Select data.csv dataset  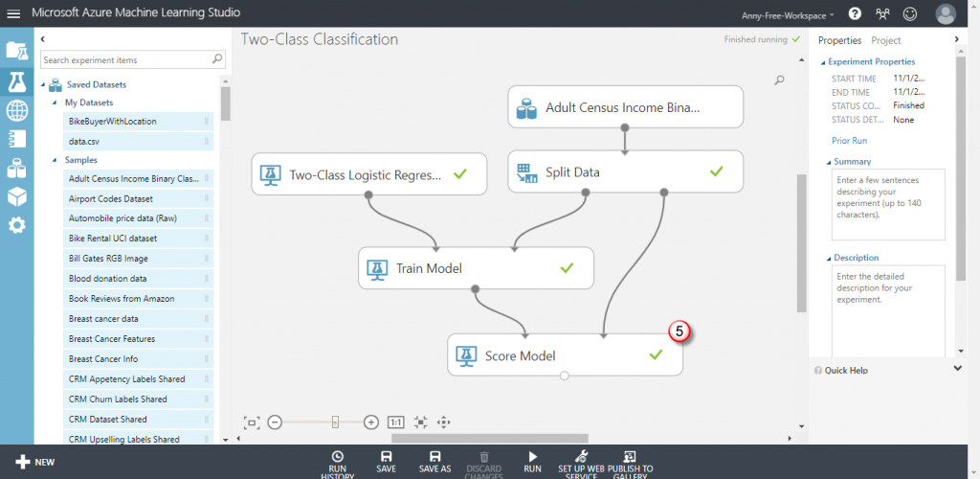point(138,142)
